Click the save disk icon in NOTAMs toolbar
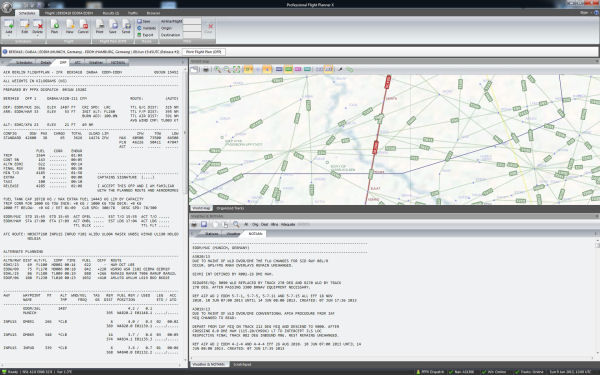Screen dimensions: 600x375 pos(204,224)
